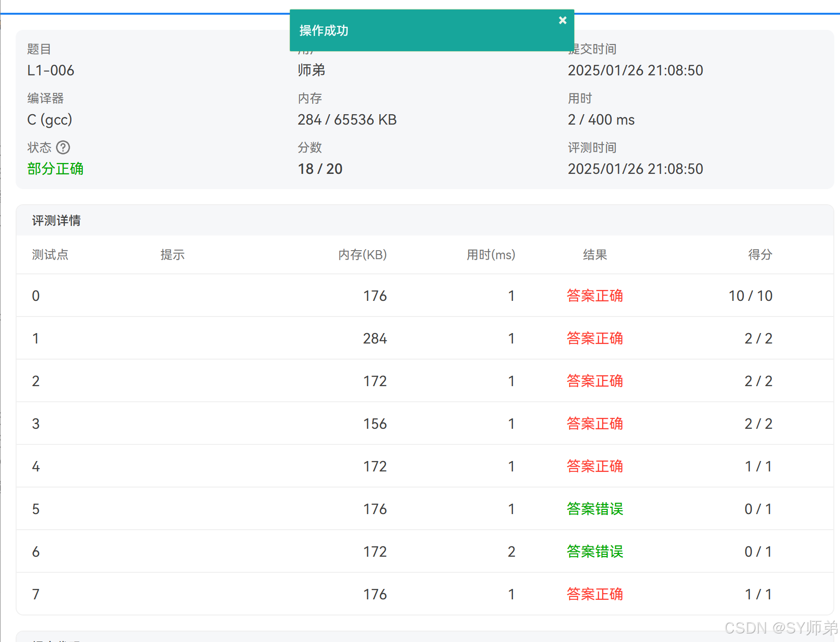Image resolution: width=840 pixels, height=642 pixels.
Task: Click the 结果 column header
Action: tap(595, 255)
